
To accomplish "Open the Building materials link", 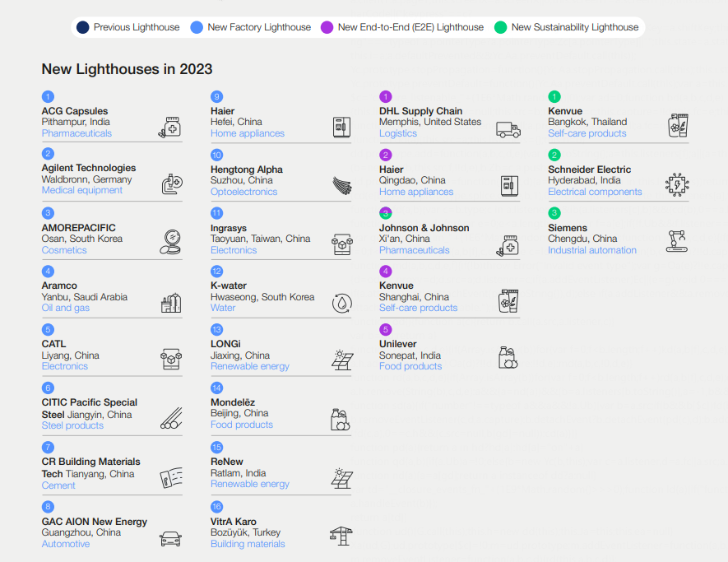I will pos(248,544).
